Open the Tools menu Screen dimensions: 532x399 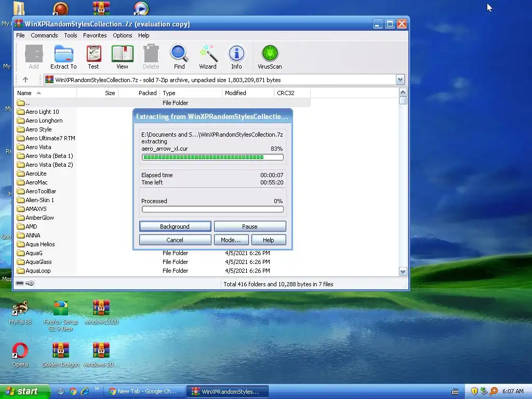71,35
